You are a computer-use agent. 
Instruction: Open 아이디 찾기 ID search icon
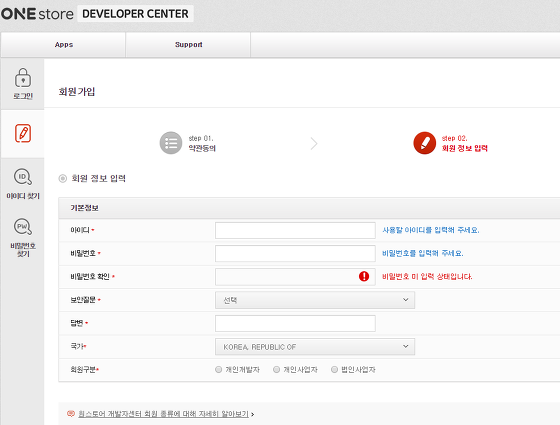23,176
